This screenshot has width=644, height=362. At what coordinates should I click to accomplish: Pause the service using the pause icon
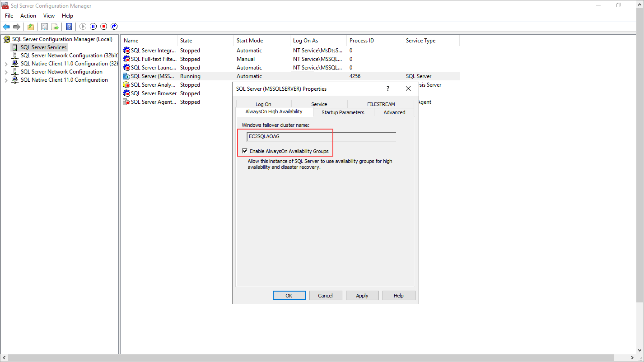point(93,26)
